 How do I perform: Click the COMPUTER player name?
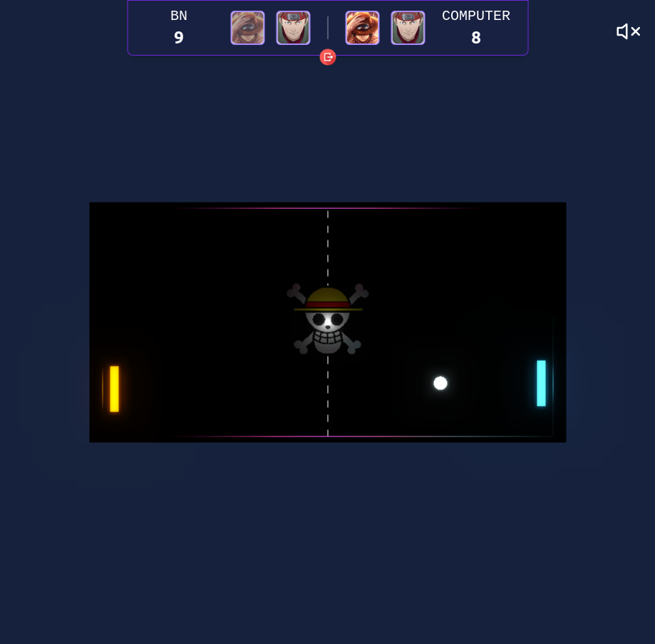(476, 16)
